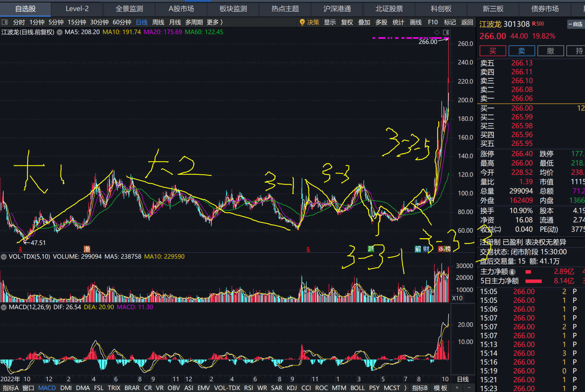Screen dimensions: 585x392
Task: Click the 财 financial report marker
Action: click(x=426, y=249)
